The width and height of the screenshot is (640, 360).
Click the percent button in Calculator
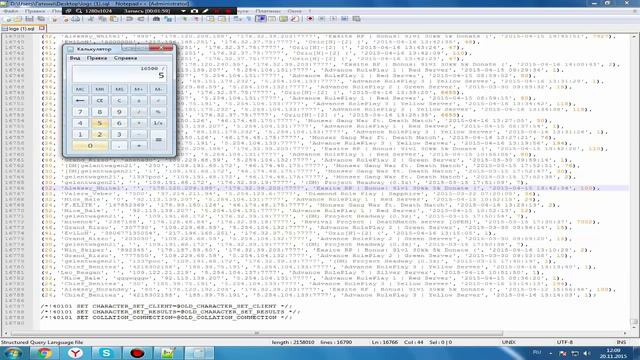coord(158,112)
